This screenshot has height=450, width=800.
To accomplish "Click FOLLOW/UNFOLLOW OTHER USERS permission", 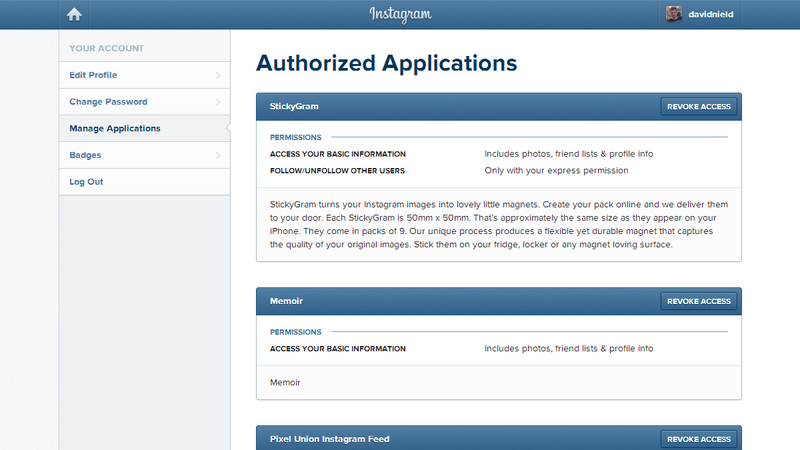I will pos(337,171).
